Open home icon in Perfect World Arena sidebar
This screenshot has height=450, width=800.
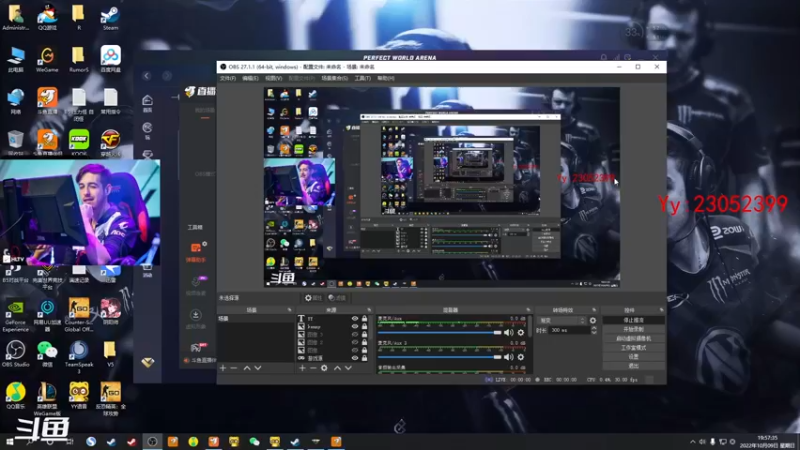pyautogui.click(x=147, y=101)
